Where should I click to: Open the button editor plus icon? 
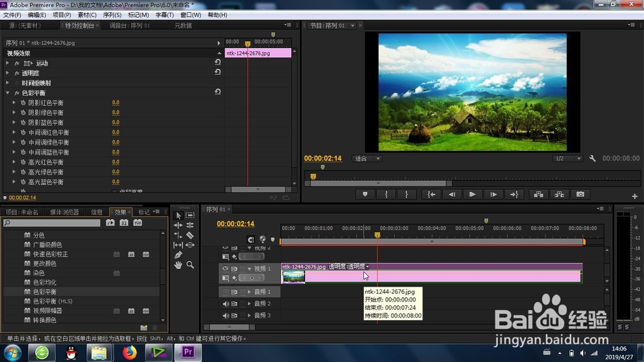(634, 196)
